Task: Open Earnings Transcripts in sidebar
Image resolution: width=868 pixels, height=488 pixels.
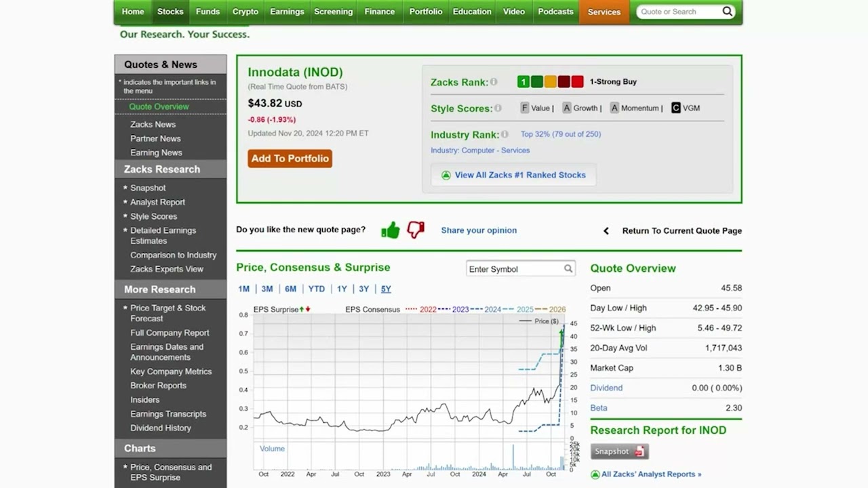Action: 168,414
